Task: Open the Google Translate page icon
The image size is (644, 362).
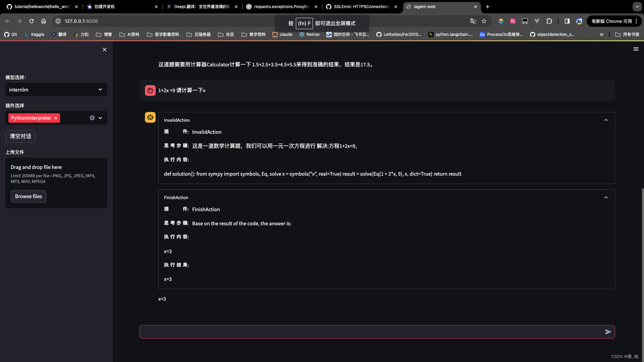Action: click(x=473, y=21)
